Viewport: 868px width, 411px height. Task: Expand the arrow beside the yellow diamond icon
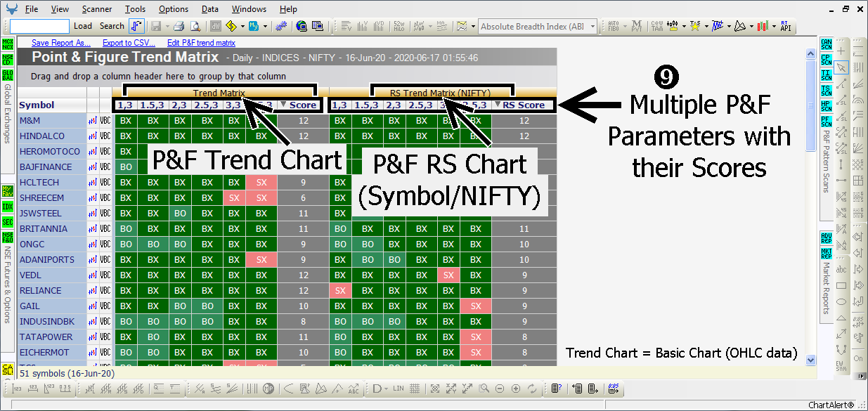pyautogui.click(x=242, y=26)
